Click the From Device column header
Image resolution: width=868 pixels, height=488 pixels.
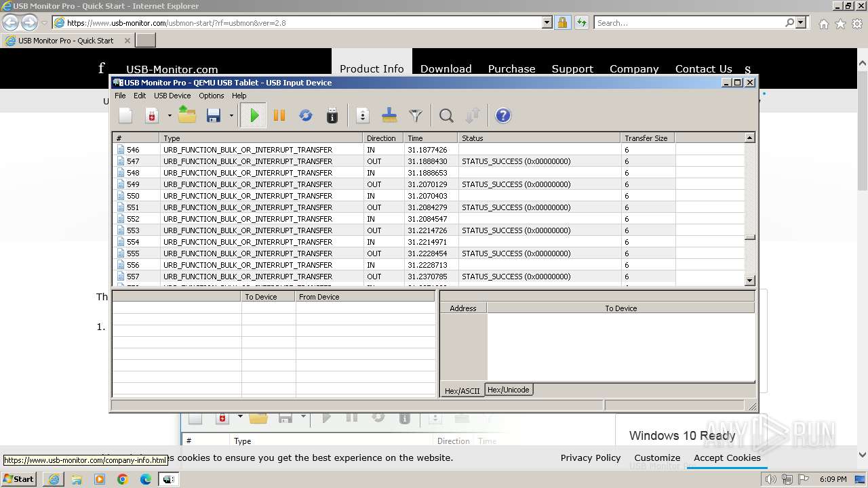(x=365, y=297)
